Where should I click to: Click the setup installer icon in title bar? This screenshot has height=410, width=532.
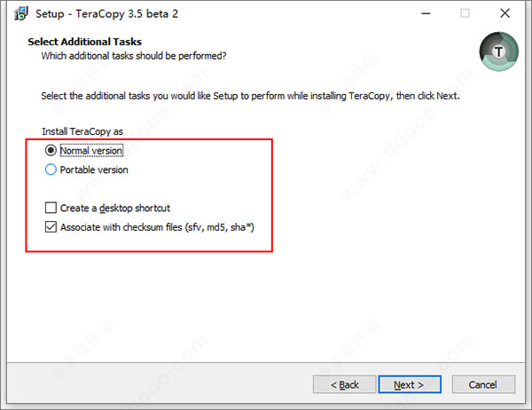coord(20,13)
